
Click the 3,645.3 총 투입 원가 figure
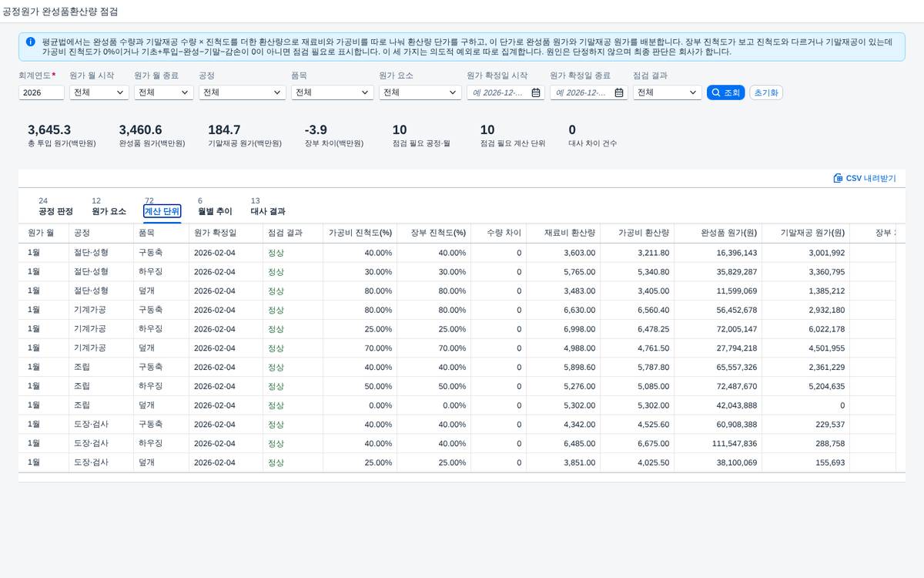click(x=49, y=130)
